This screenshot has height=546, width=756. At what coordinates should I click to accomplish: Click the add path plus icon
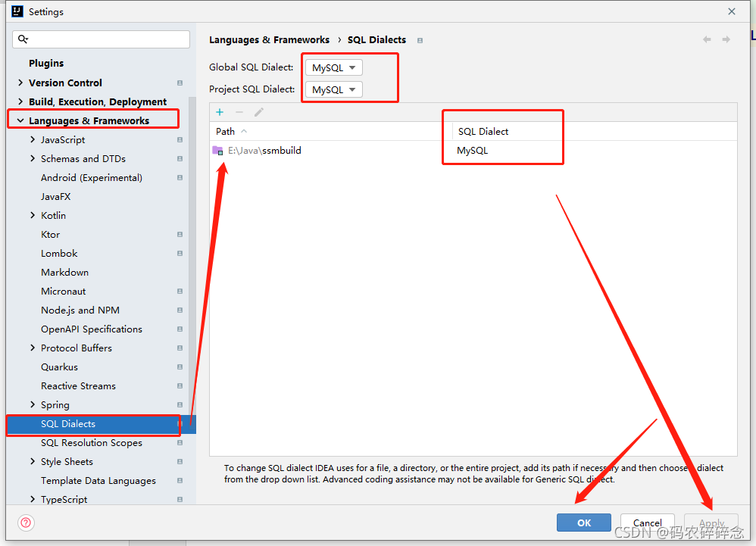220,112
